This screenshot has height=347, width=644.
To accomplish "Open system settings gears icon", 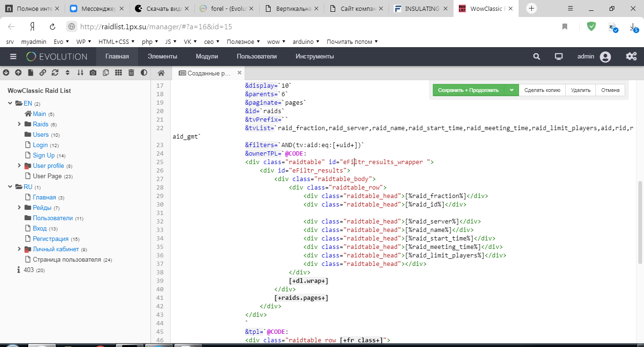I will [x=631, y=57].
